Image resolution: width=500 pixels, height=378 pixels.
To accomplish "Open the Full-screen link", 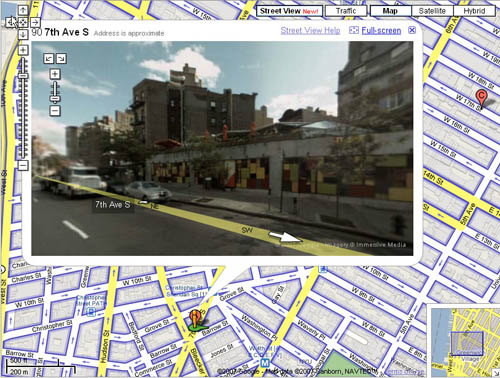I will [x=381, y=31].
